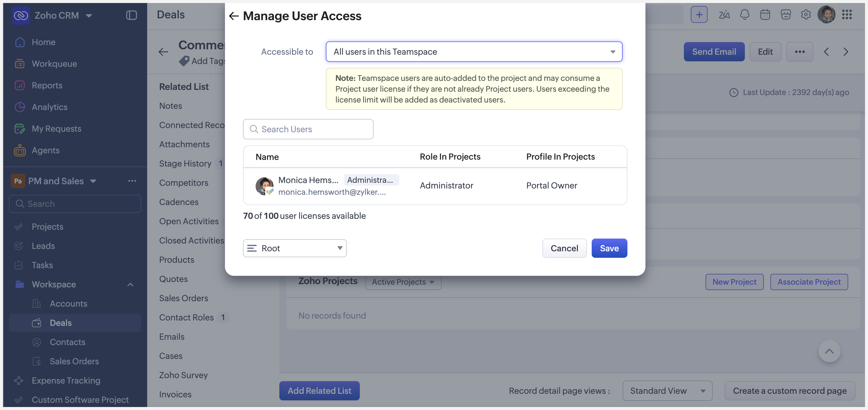Open the Standard View dropdown
Image resolution: width=868 pixels, height=410 pixels.
[667, 390]
